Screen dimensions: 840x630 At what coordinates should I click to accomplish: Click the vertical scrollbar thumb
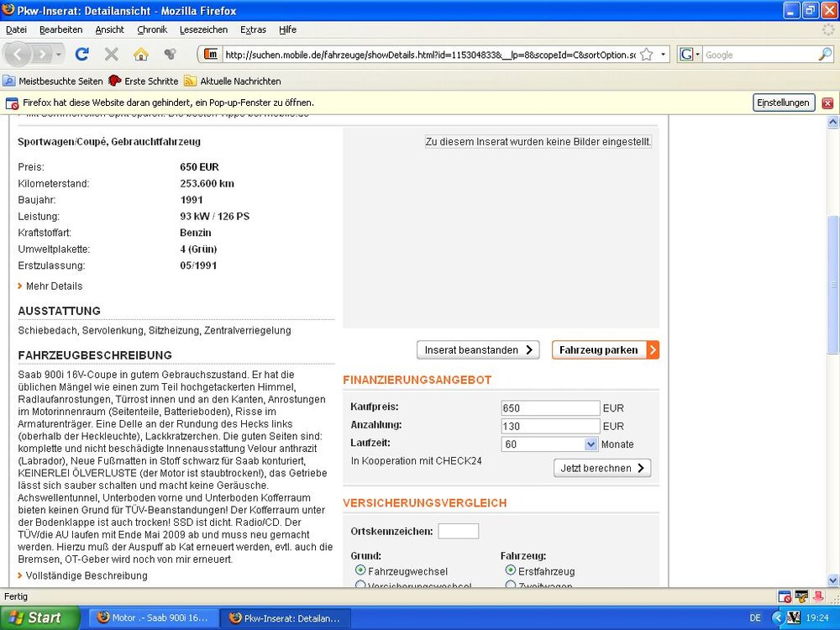coord(833,284)
